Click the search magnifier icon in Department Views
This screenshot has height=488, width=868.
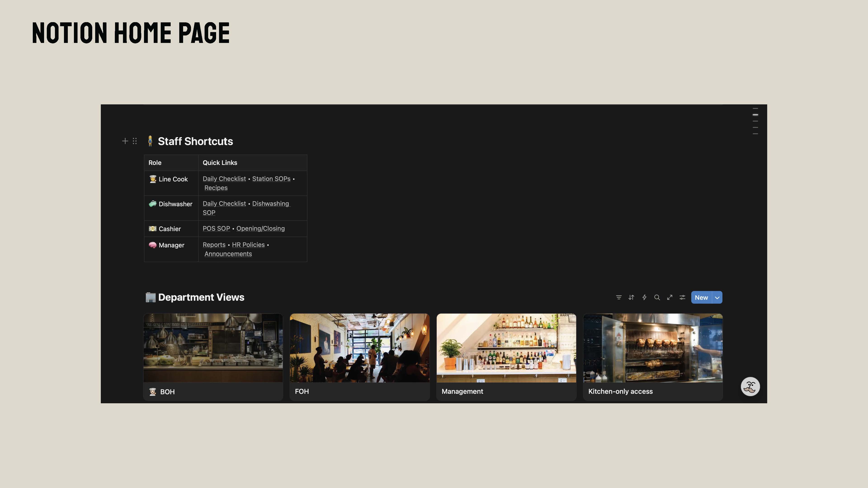657,297
